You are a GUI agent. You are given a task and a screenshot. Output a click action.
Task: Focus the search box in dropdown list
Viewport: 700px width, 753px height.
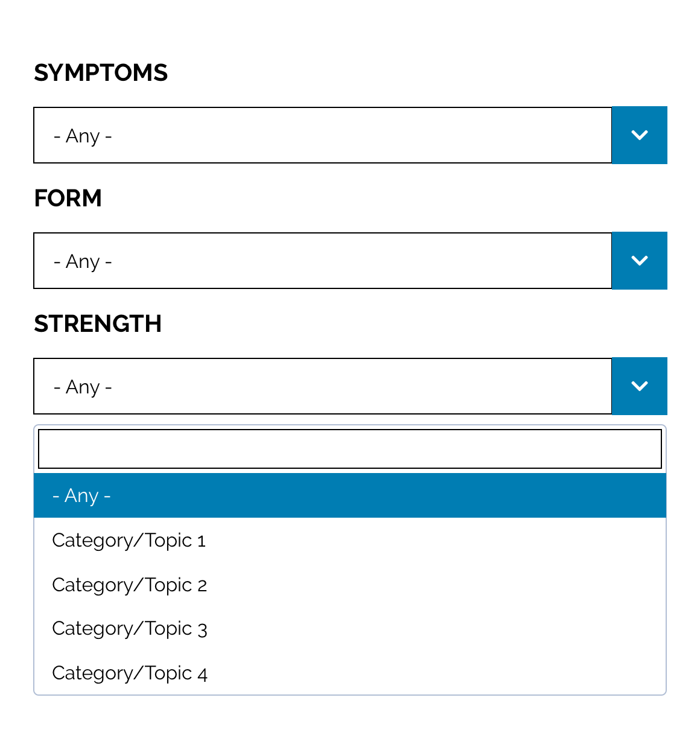tap(350, 449)
